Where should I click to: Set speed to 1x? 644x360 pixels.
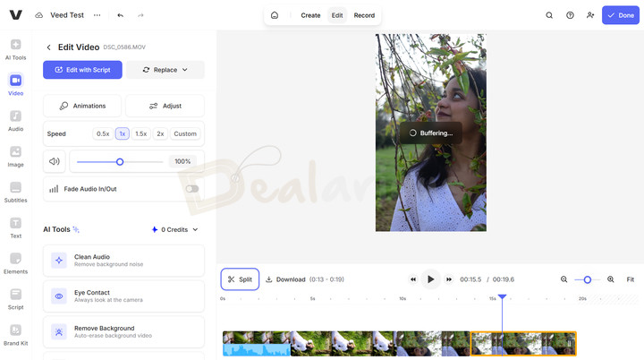point(122,133)
